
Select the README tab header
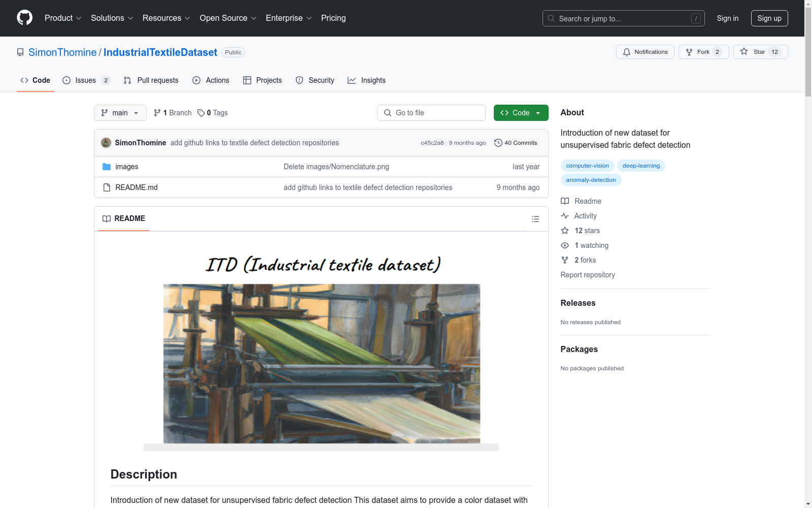[124, 218]
